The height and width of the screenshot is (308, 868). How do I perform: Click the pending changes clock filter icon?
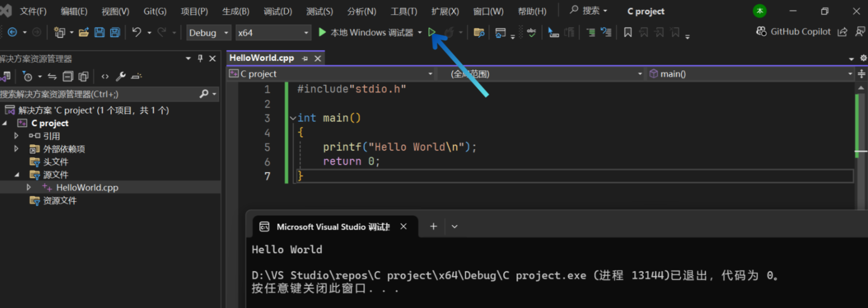point(28,77)
